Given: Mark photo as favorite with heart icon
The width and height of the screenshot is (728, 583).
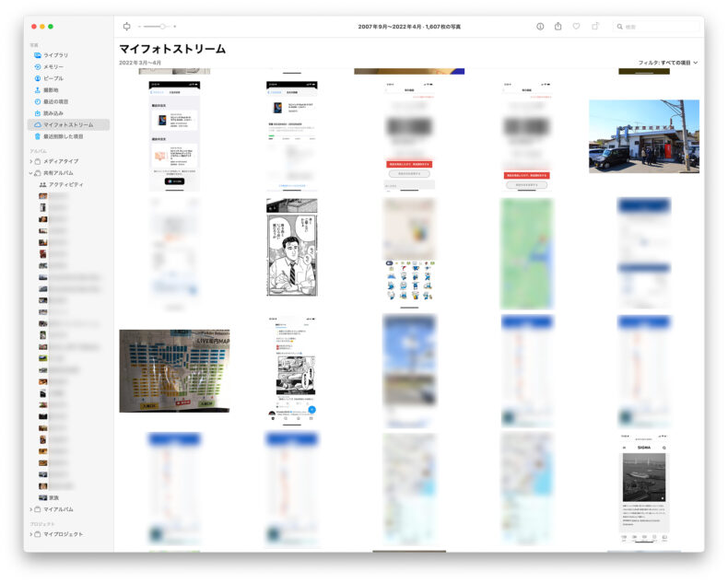Looking at the screenshot, I should tap(576, 27).
